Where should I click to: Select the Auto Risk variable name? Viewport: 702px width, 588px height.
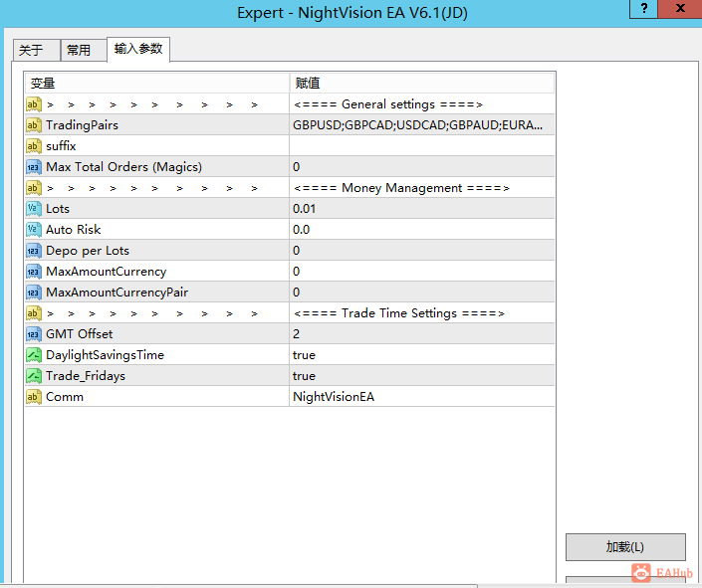click(74, 230)
